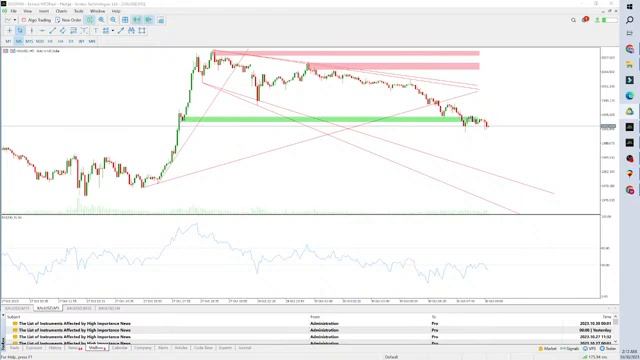640x360 pixels.
Task: Switch chart to M15 timeframe
Action: pyautogui.click(x=29, y=41)
